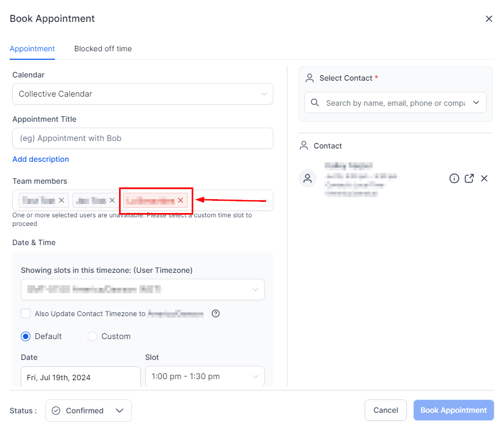Open contact in new window icon

click(x=469, y=178)
